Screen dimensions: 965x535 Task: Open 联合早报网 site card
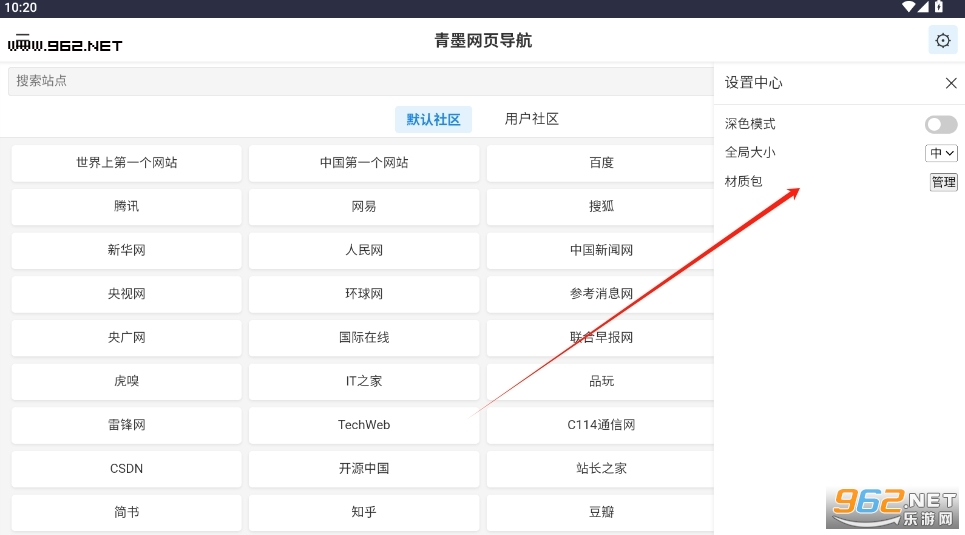coord(601,337)
